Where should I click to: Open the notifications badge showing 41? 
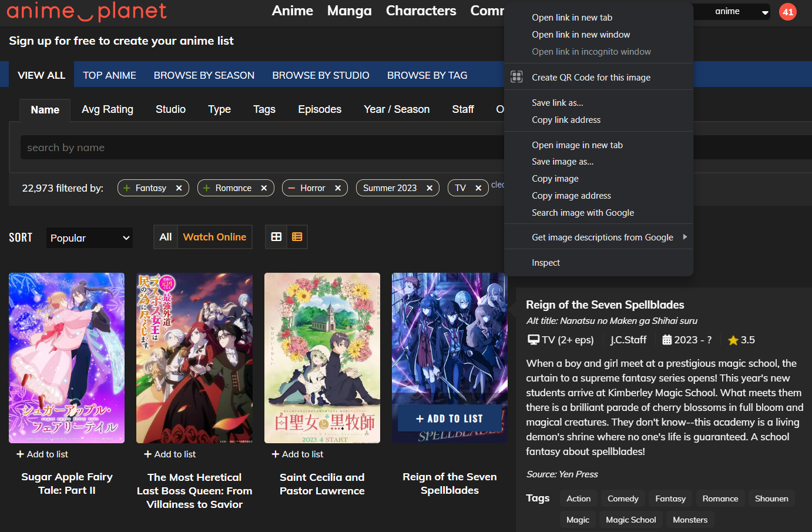[788, 12]
